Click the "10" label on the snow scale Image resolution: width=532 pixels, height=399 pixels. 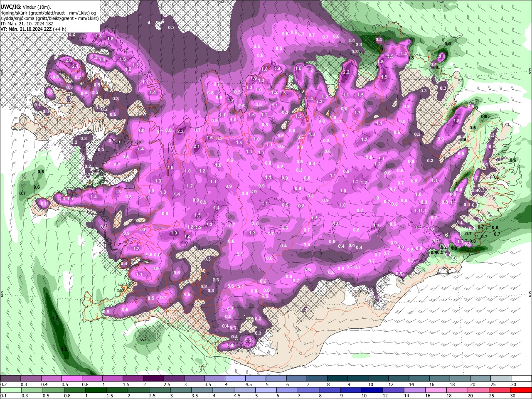coord(370,384)
